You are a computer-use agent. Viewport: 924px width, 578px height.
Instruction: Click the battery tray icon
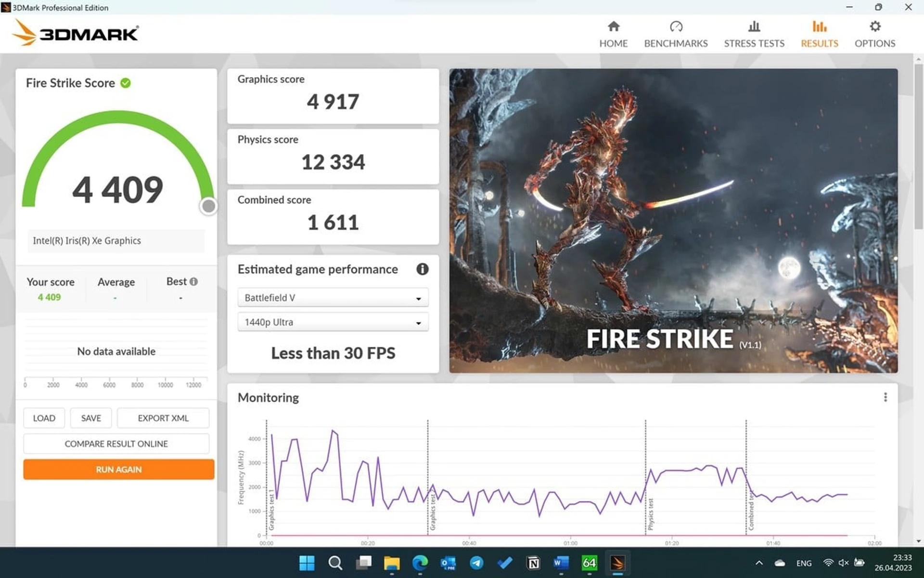[859, 563]
